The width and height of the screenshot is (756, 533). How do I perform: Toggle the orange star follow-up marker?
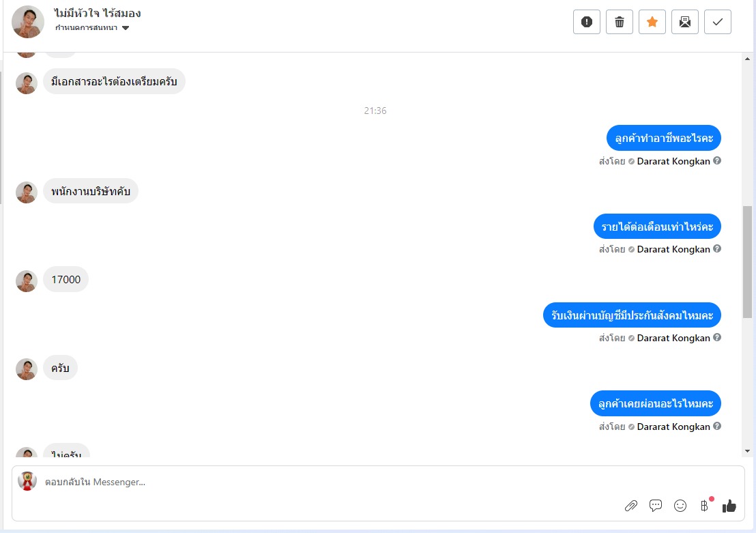click(652, 22)
